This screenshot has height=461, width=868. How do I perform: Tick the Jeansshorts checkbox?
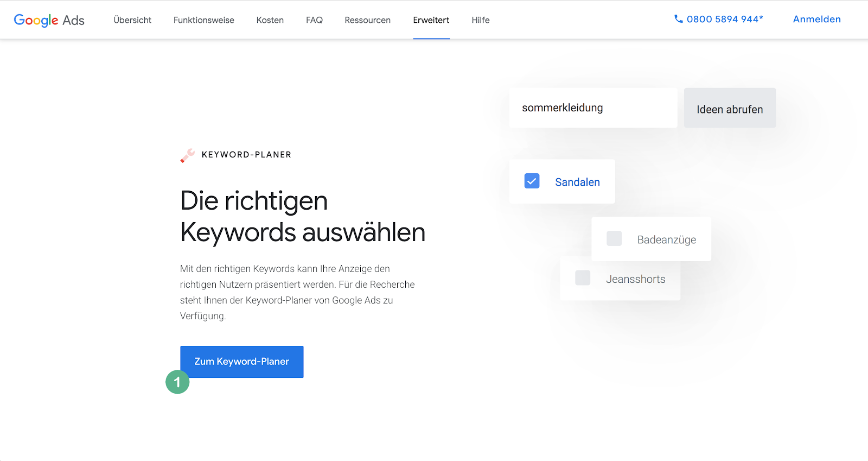583,278
